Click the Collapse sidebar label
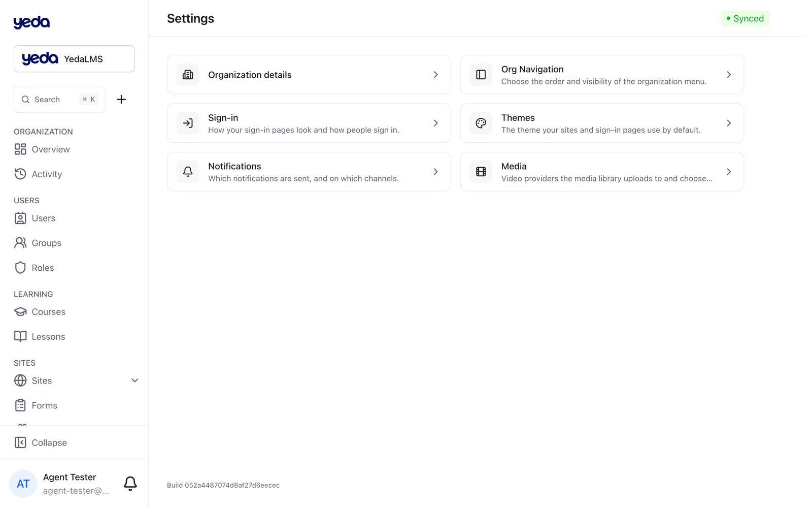 pyautogui.click(x=49, y=442)
